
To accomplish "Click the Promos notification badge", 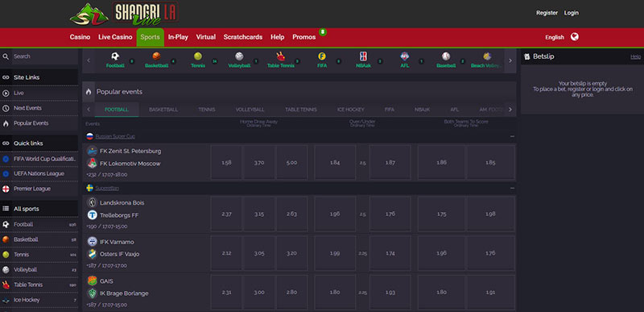I will 323,31.
